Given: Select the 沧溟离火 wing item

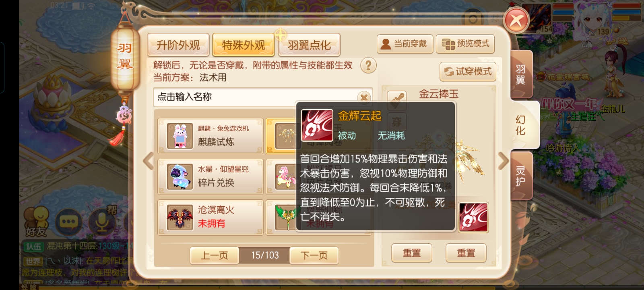Looking at the screenshot, I should [211, 217].
